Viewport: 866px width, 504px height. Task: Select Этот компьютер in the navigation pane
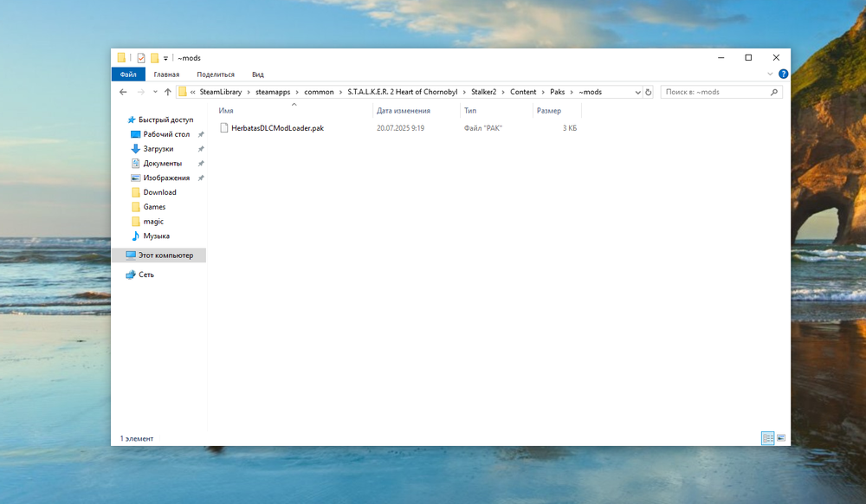(x=165, y=255)
